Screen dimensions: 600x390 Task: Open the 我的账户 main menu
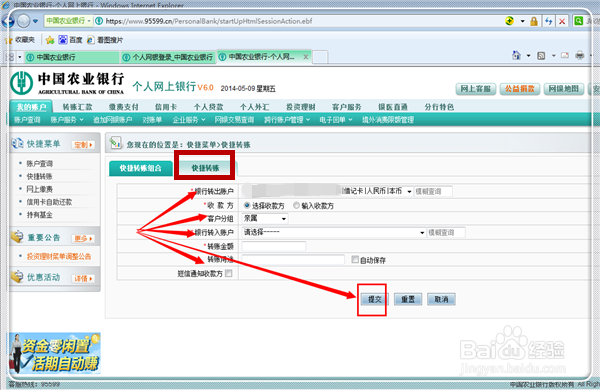point(31,107)
